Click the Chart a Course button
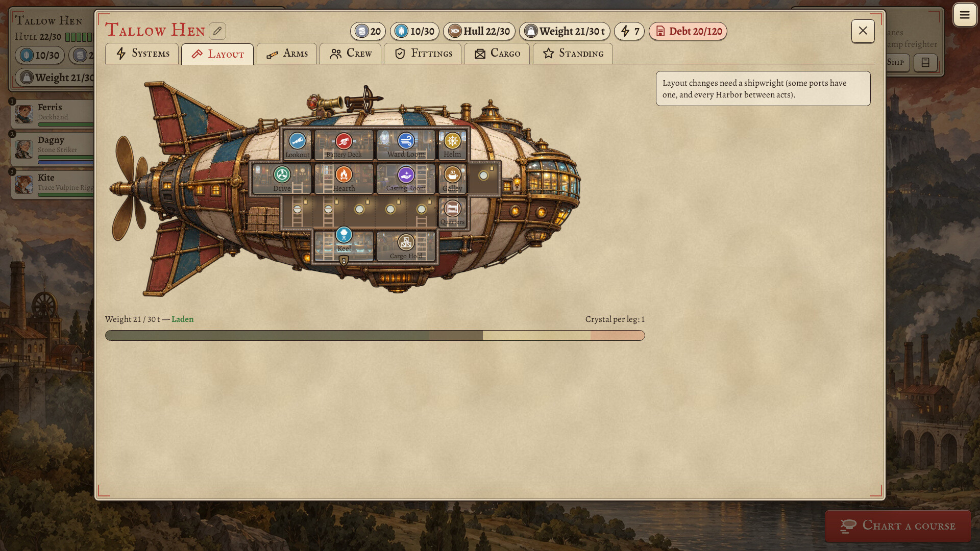The width and height of the screenshot is (980, 551). [x=898, y=526]
